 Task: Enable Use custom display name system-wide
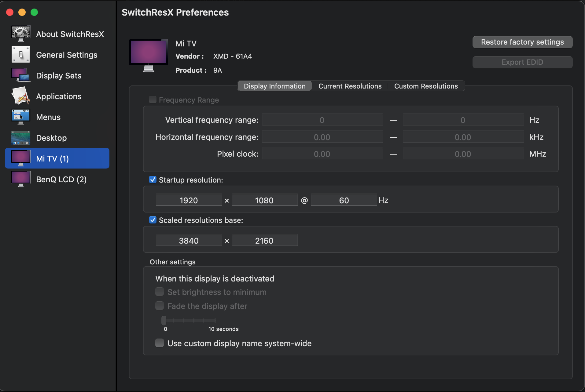tap(160, 343)
